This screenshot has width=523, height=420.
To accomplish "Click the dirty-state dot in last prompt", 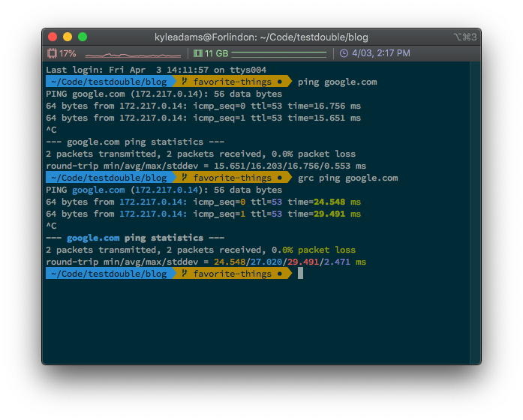I will 280,274.
